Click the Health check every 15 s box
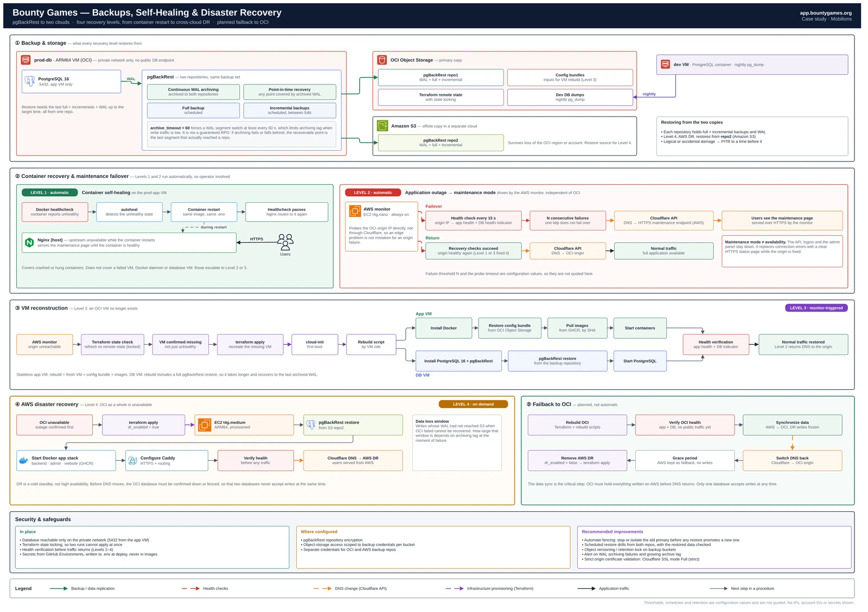The width and height of the screenshot is (868, 612). 473,221
